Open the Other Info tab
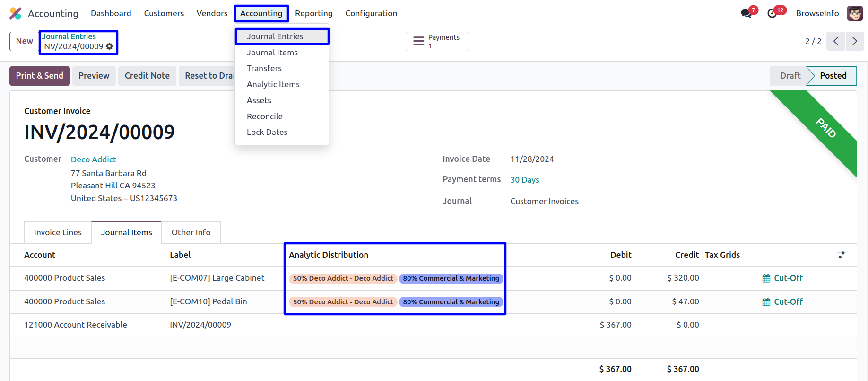 tap(191, 232)
